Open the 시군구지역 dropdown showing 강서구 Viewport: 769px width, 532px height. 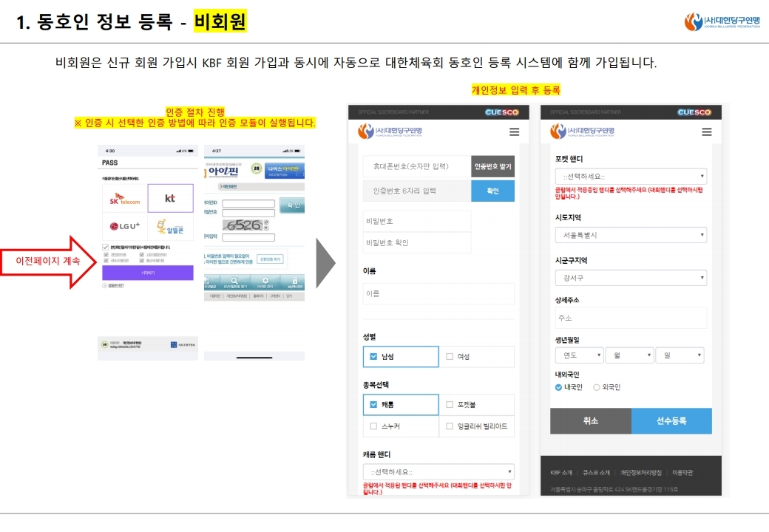click(631, 278)
